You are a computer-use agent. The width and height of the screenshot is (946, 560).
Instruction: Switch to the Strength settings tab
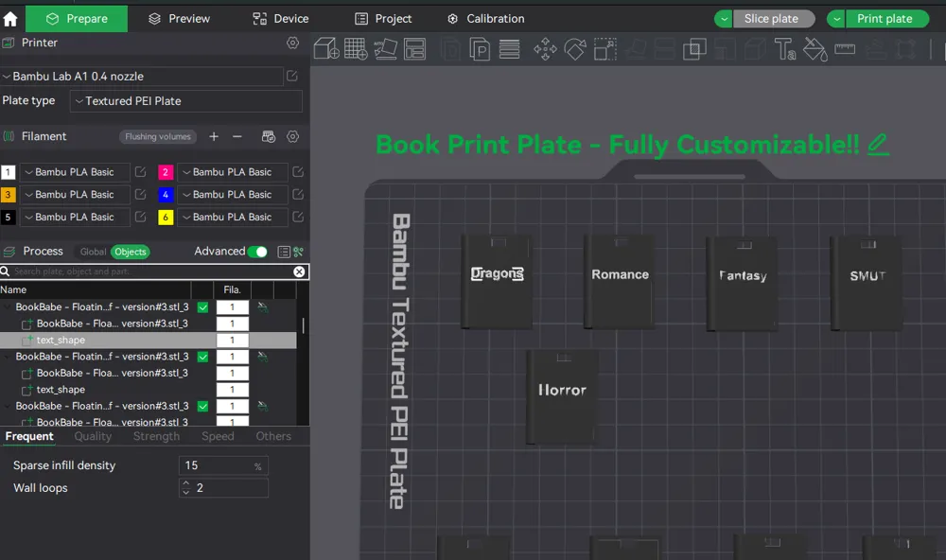click(x=156, y=436)
